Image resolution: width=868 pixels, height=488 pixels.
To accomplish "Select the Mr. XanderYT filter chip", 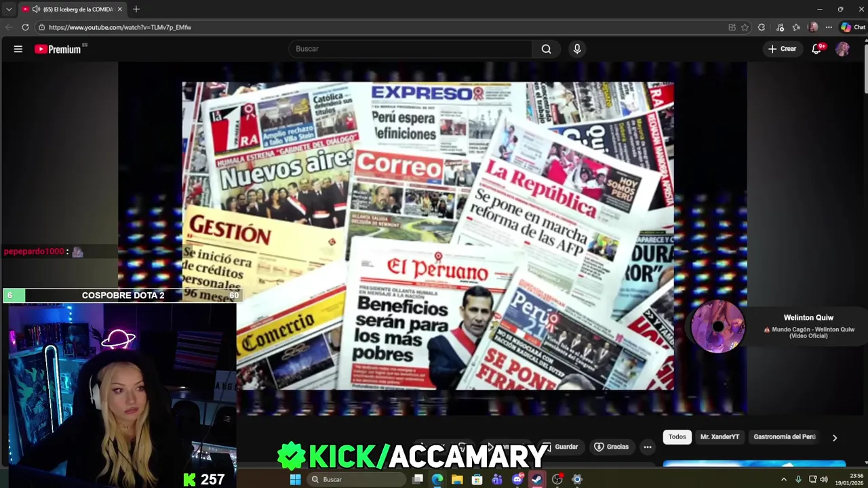I will coord(719,437).
